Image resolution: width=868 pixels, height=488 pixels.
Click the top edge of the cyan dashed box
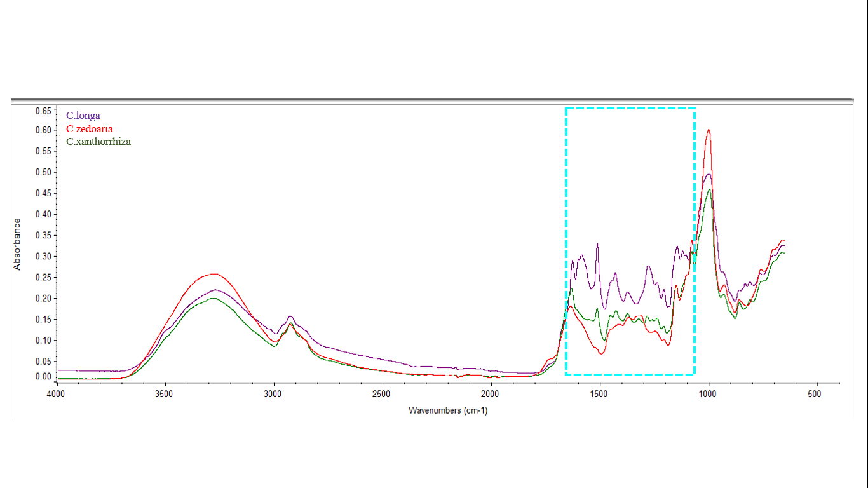(630, 108)
